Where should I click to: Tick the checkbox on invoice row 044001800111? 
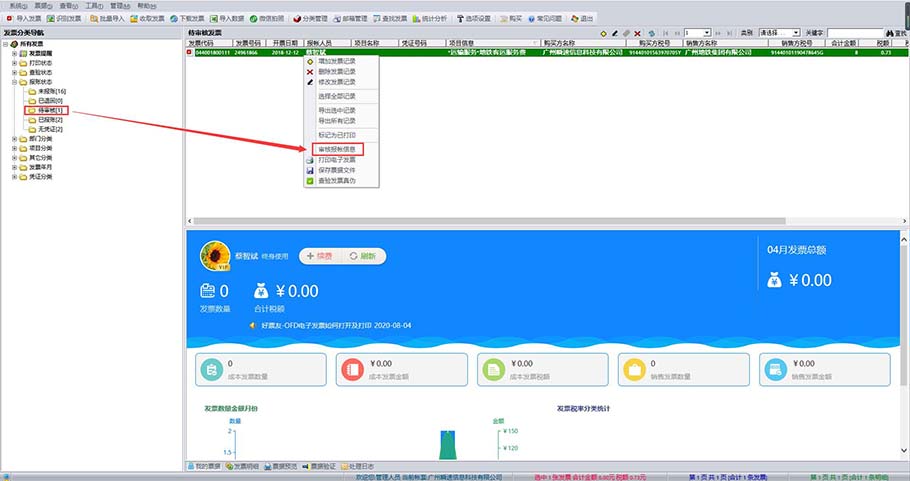coord(189,52)
